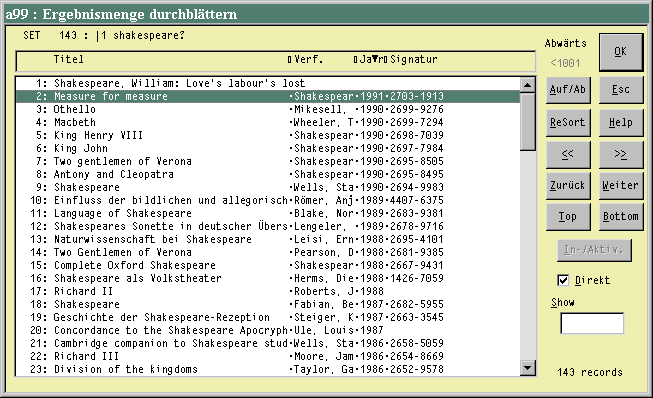The width and height of the screenshot is (653, 398).
Task: Select row 13 Naturwissenschaft bei Shakespeare
Action: pyautogui.click(x=268, y=239)
